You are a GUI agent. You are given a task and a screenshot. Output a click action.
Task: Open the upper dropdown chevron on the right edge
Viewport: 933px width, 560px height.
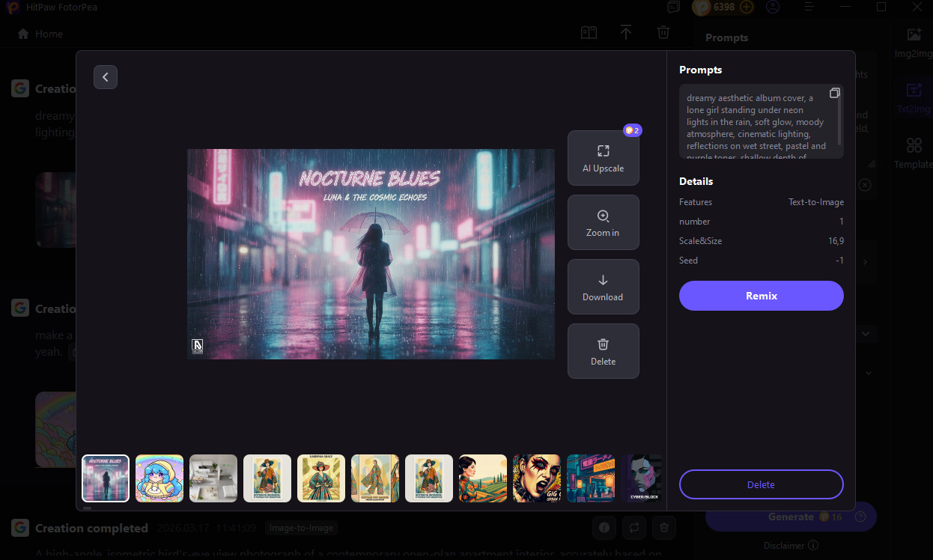click(x=866, y=333)
